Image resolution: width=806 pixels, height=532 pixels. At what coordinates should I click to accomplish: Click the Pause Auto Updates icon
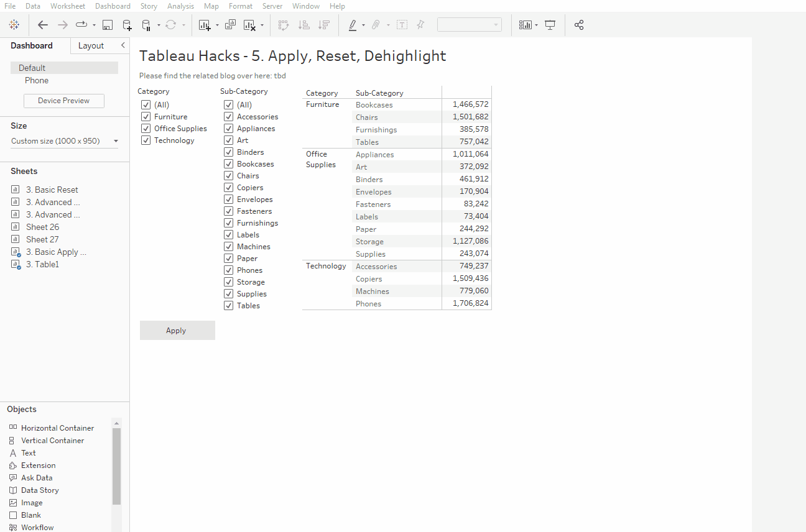(146, 25)
